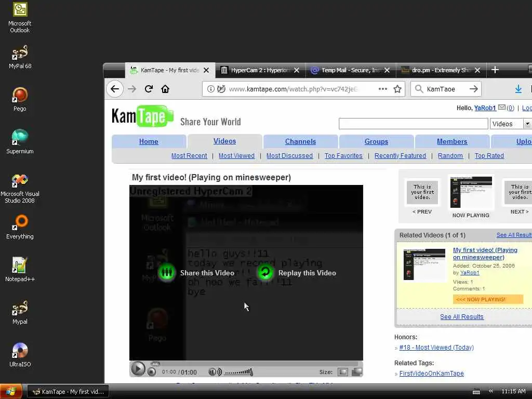
Task: Launch the Pego desktop shortcut
Action: 20,99
